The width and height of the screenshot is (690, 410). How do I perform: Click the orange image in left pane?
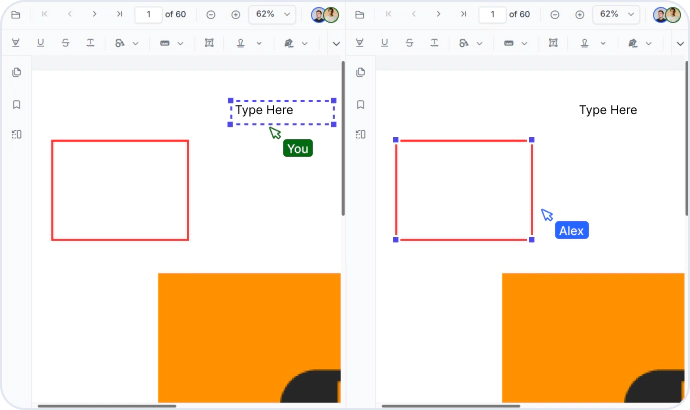click(249, 337)
